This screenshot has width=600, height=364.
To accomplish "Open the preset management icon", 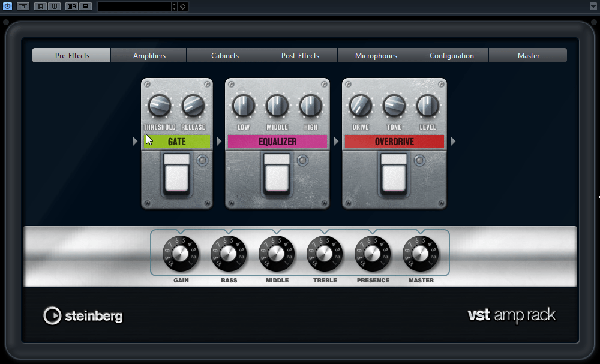I will pyautogui.click(x=85, y=7).
